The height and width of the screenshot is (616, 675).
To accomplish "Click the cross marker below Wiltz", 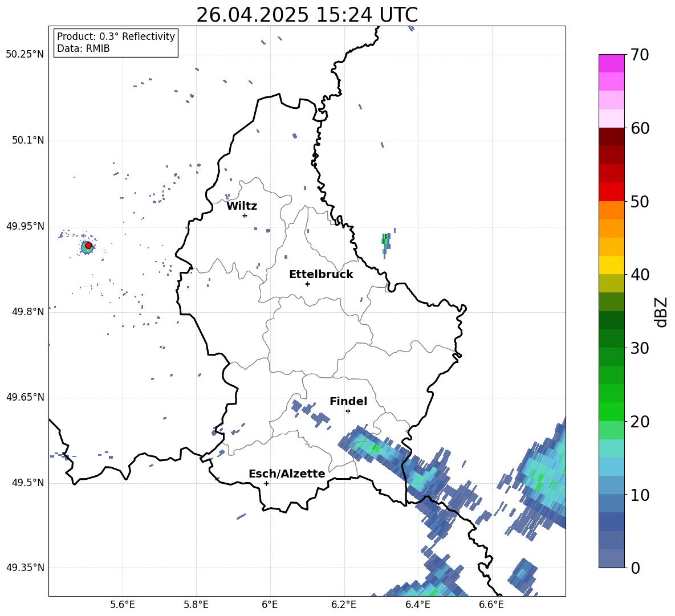I will [x=245, y=215].
